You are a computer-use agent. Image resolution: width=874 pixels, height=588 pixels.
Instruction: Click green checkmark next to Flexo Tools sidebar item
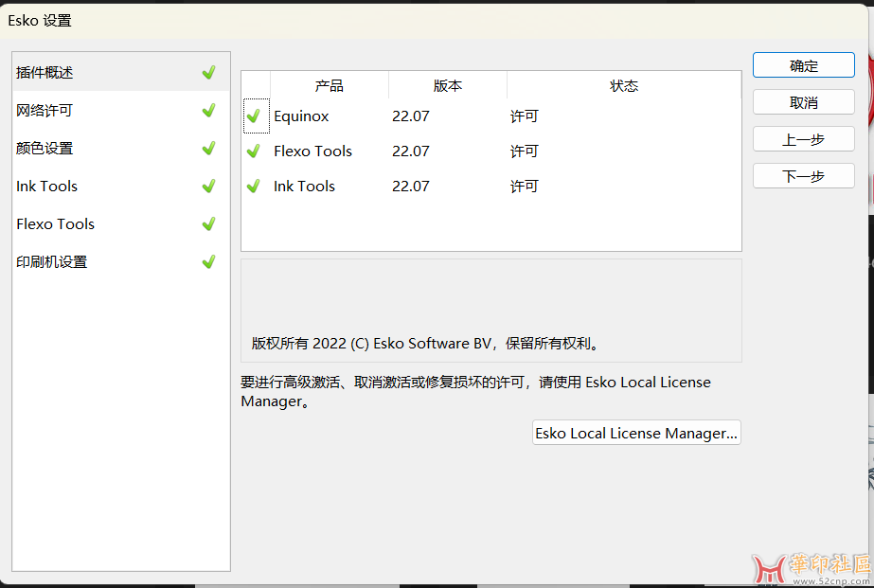click(208, 224)
